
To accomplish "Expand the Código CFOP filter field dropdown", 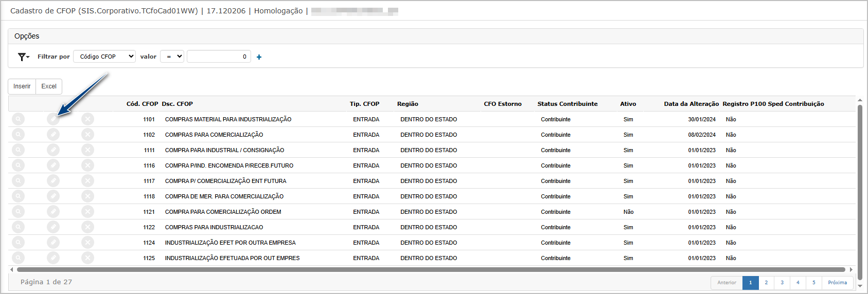I will click(104, 57).
